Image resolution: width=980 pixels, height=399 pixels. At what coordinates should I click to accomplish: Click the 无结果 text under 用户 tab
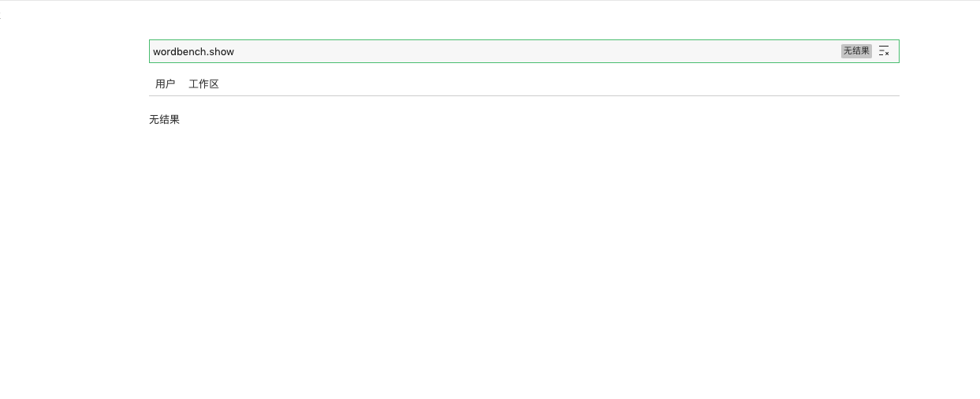point(164,120)
